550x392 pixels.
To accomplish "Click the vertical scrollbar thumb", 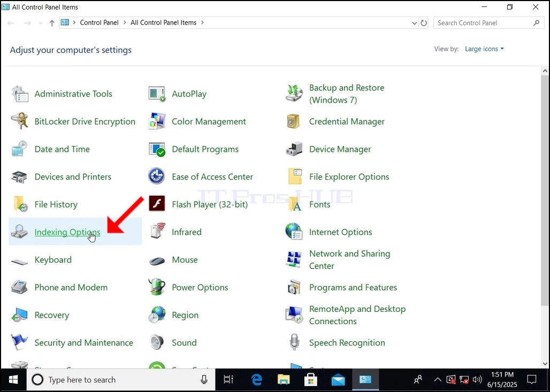I will point(545,189).
